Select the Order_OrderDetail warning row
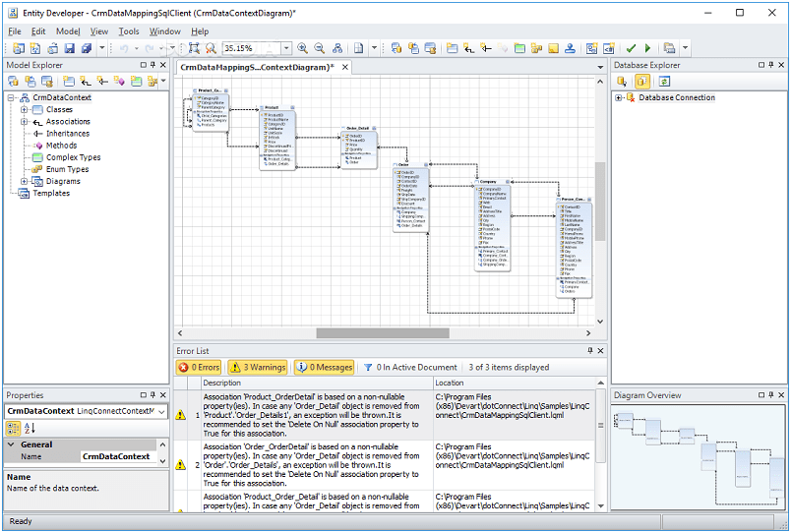 (x=384, y=465)
